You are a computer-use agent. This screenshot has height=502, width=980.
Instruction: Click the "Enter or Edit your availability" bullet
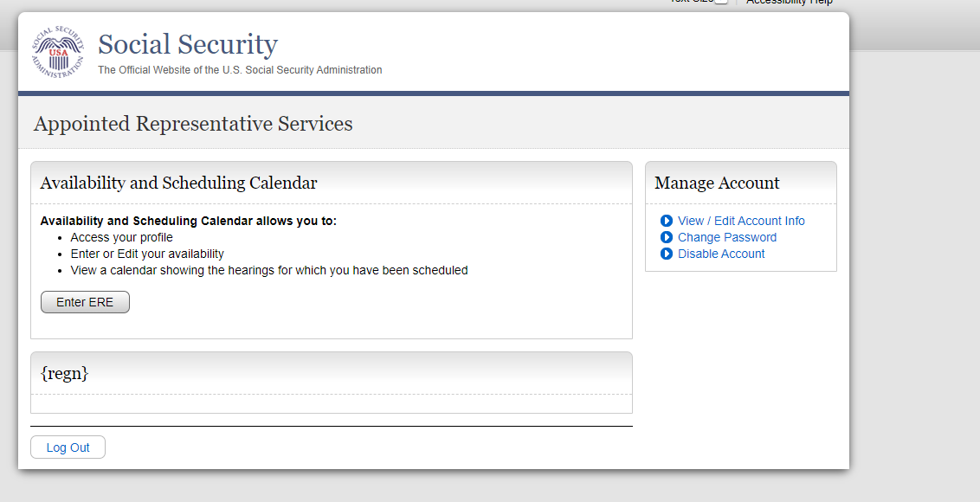pos(147,254)
